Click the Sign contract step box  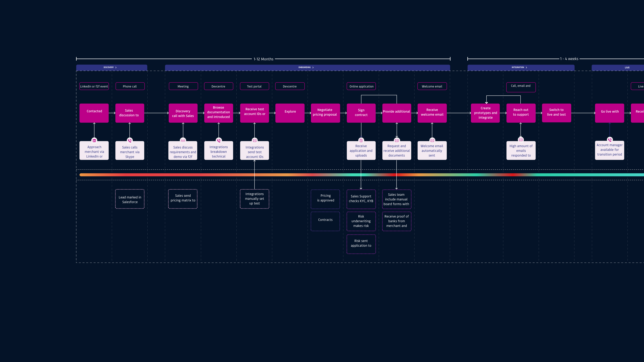point(361,113)
